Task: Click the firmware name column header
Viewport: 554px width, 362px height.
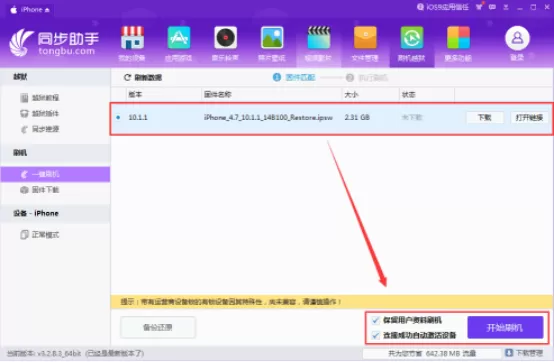Action: coord(218,95)
